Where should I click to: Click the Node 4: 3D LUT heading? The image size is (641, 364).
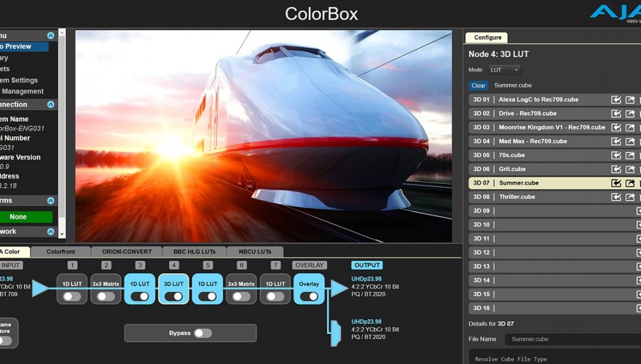click(x=498, y=54)
